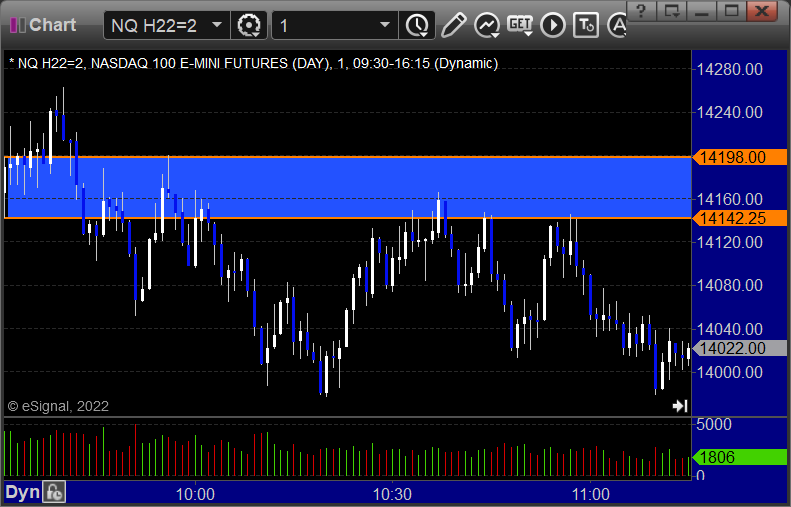Click the jump to latest bar arrow
Screen dimensions: 791x507
coord(680,406)
